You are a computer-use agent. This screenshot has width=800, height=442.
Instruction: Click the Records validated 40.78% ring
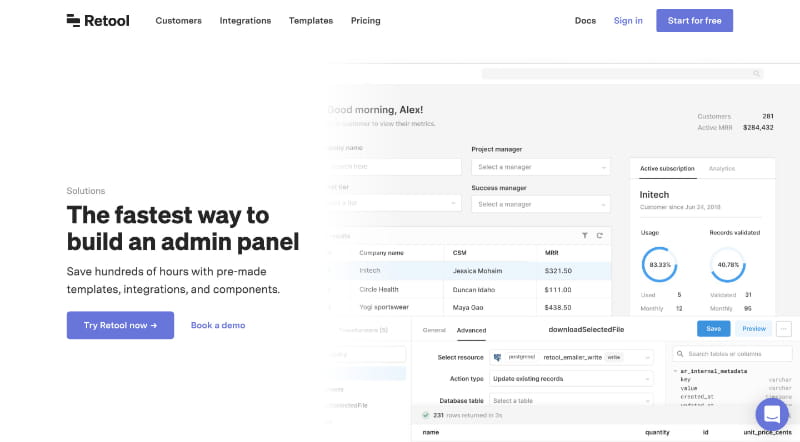click(x=728, y=264)
